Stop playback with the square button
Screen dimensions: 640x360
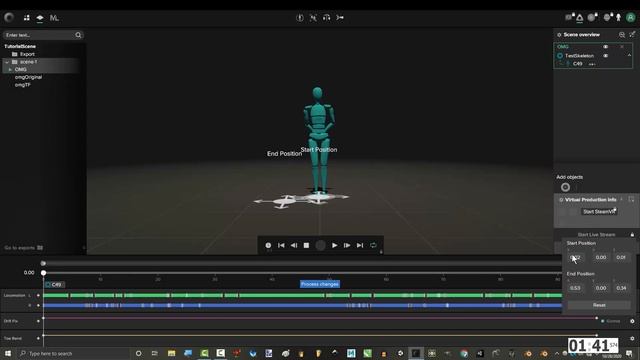(307, 245)
